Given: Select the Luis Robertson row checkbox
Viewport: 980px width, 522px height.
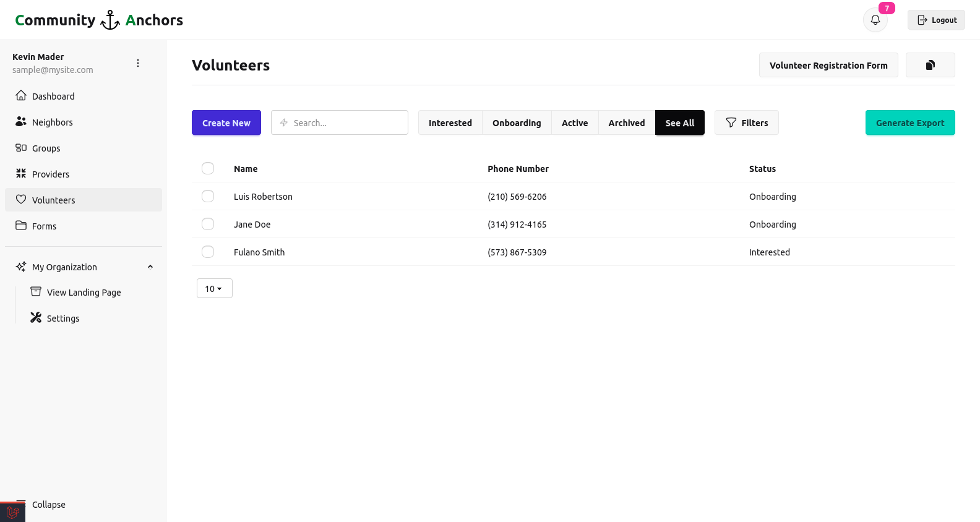Looking at the screenshot, I should coord(208,196).
